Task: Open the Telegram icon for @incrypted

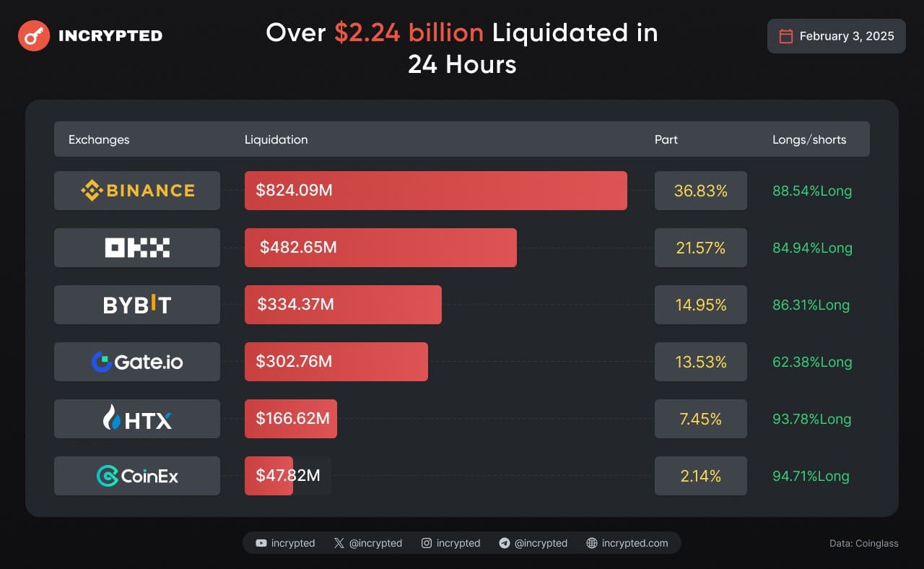Action: pyautogui.click(x=505, y=543)
